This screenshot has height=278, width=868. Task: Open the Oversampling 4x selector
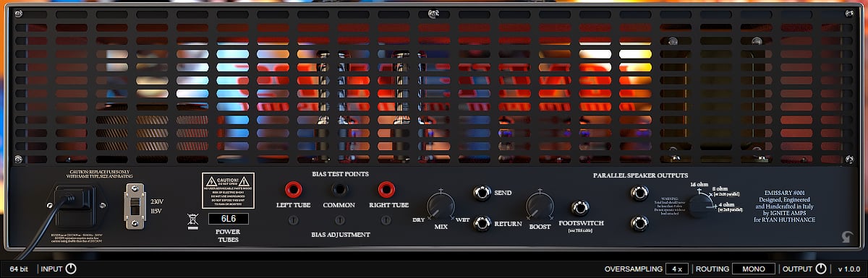[x=677, y=269]
